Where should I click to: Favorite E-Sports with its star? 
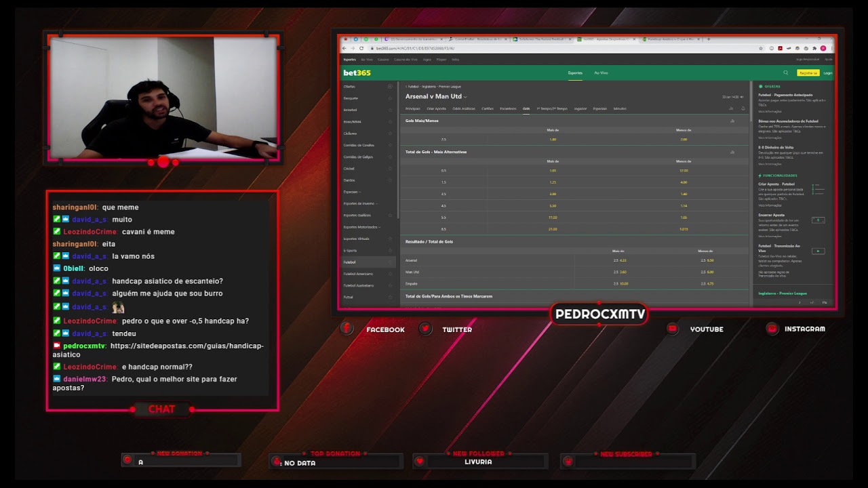tap(390, 251)
